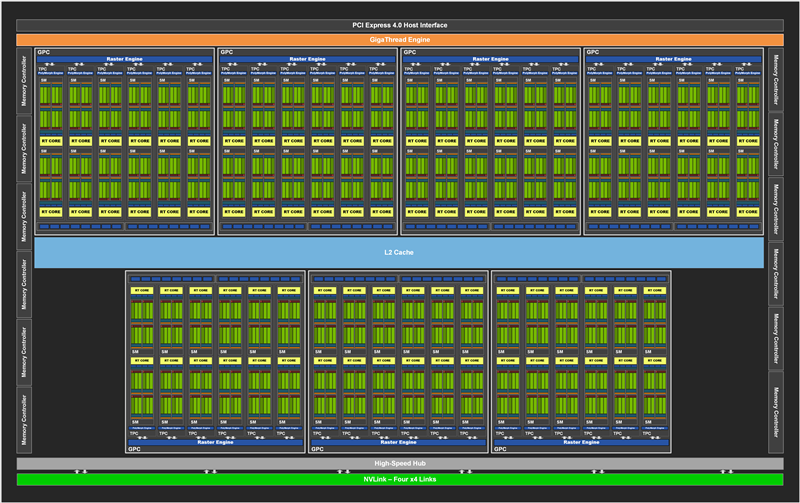800x503 pixels.
Task: Click the green NVLink Four x4 Links bar
Action: click(x=400, y=479)
